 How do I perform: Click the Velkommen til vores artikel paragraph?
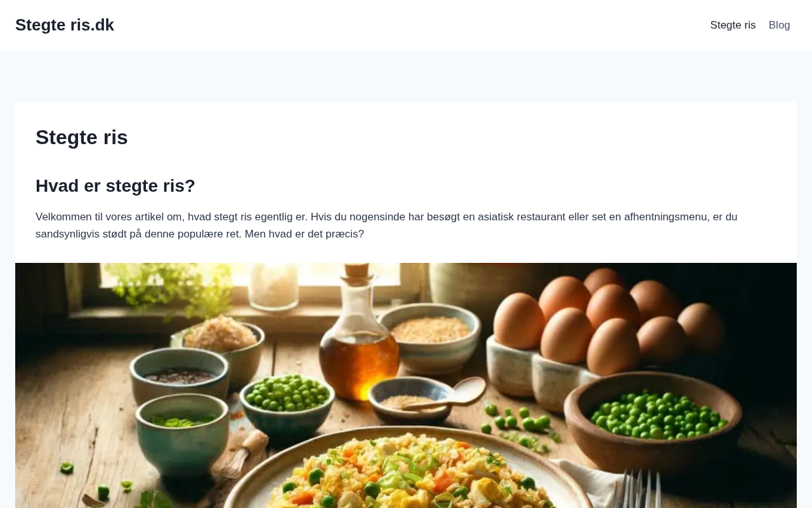click(386, 225)
